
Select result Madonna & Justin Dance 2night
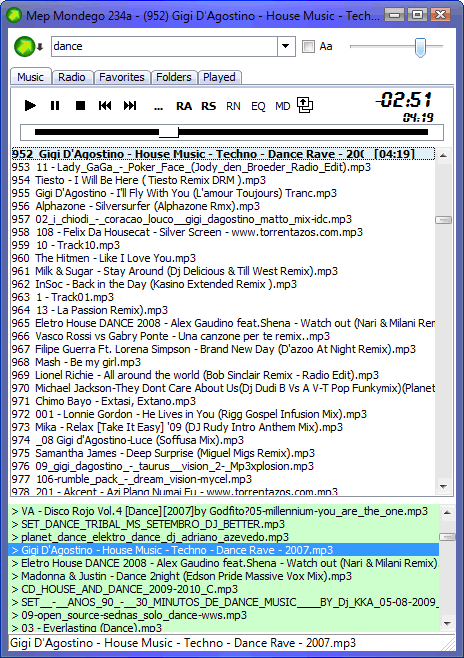(224, 577)
